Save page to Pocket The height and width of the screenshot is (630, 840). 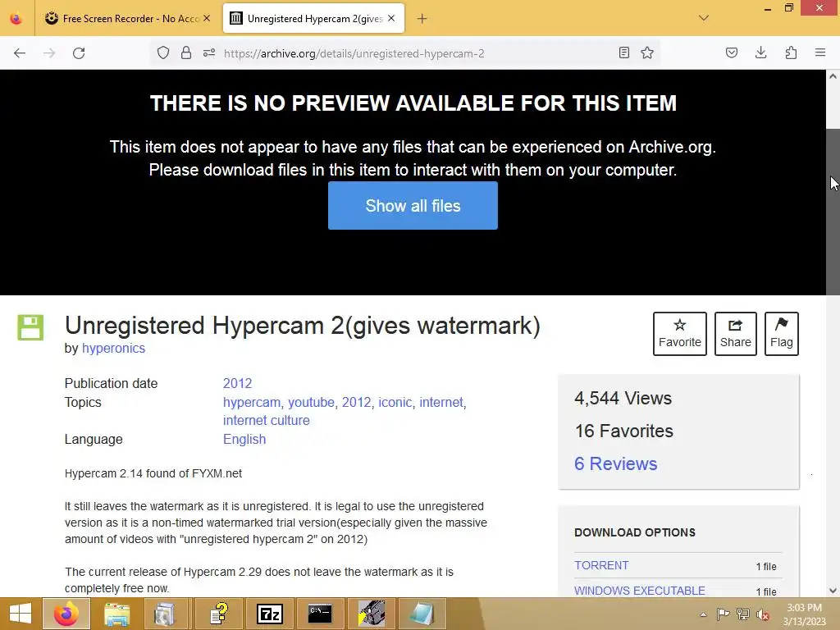pyautogui.click(x=732, y=52)
